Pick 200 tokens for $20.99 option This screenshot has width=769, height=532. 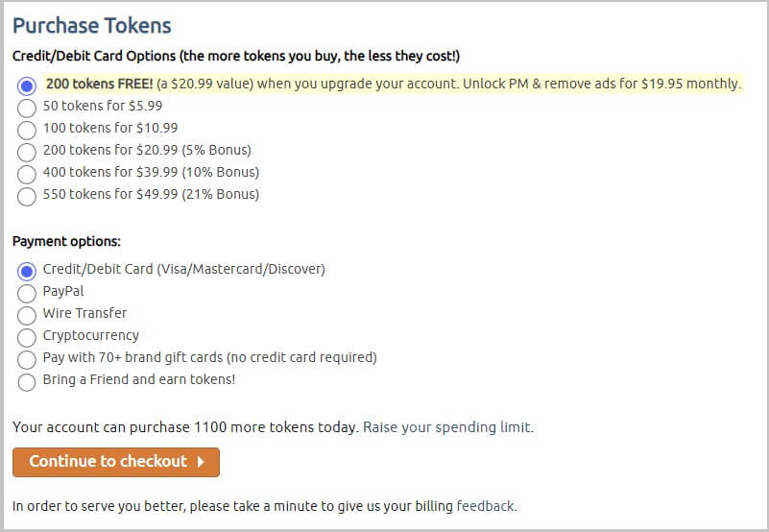pyautogui.click(x=27, y=152)
